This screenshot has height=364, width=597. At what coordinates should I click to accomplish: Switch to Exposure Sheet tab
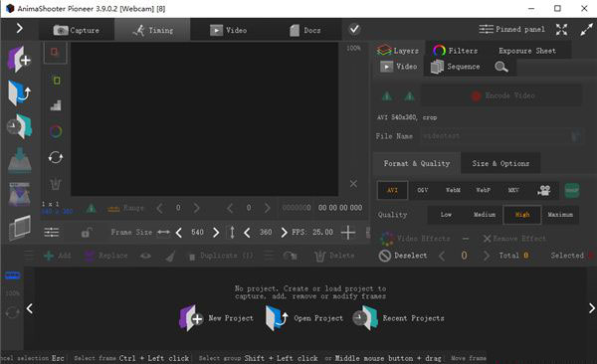(527, 51)
